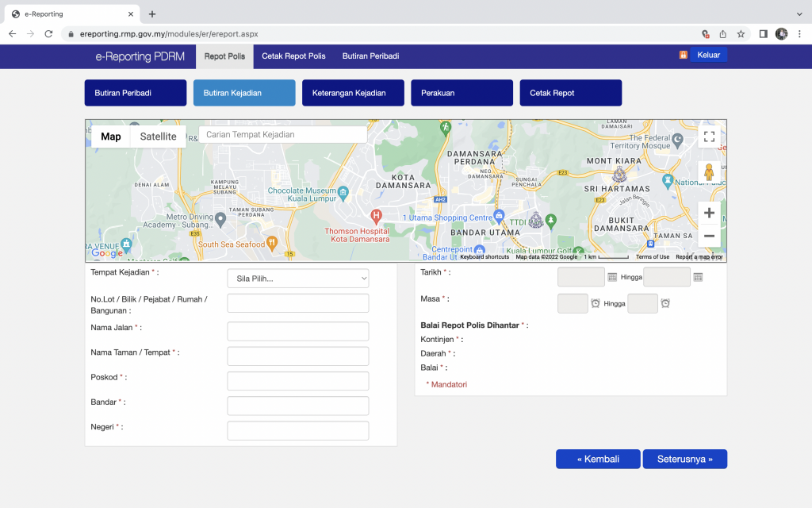Click the Seterusnya next button
The width and height of the screenshot is (812, 508).
(x=684, y=460)
